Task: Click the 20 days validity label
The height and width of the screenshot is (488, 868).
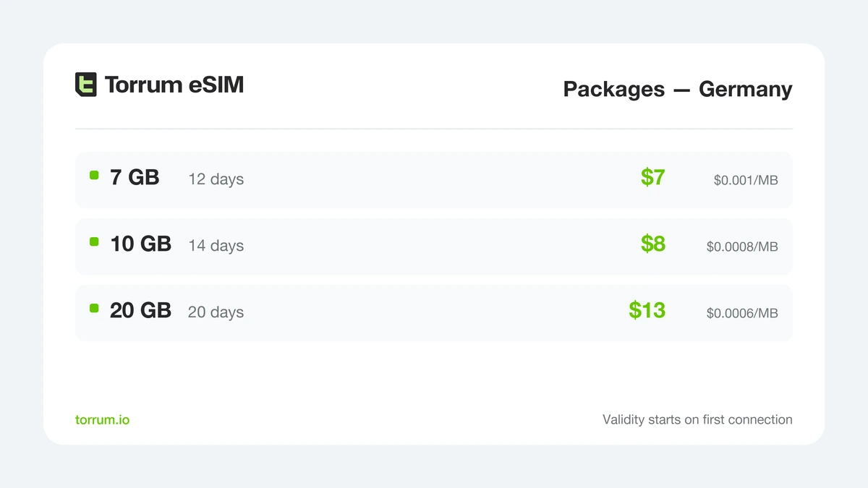Action: (216, 312)
